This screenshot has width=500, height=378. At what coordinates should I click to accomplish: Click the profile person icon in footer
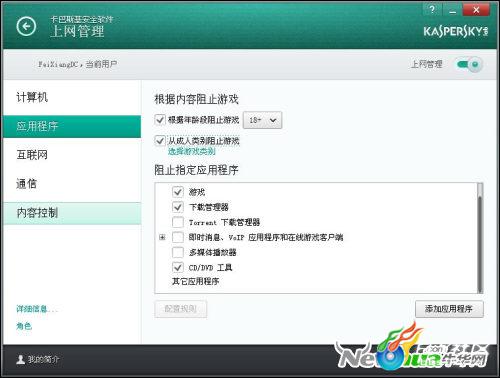[x=21, y=360]
